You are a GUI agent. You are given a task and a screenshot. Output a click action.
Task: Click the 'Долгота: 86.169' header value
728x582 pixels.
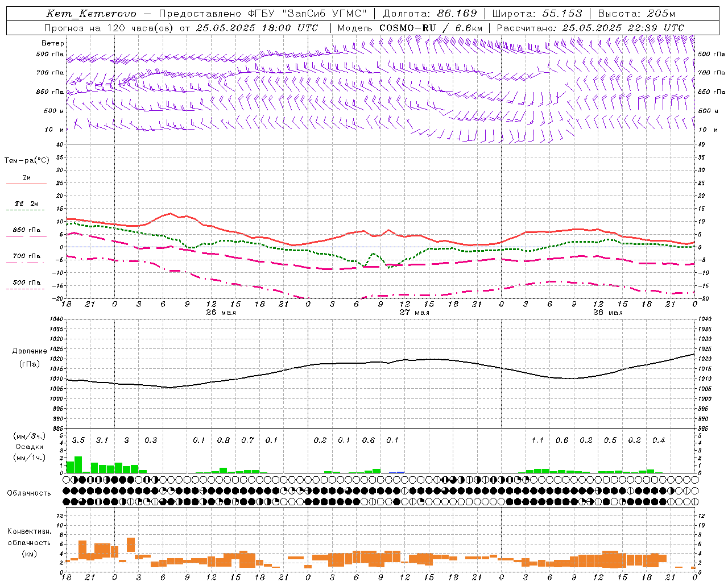(430, 14)
